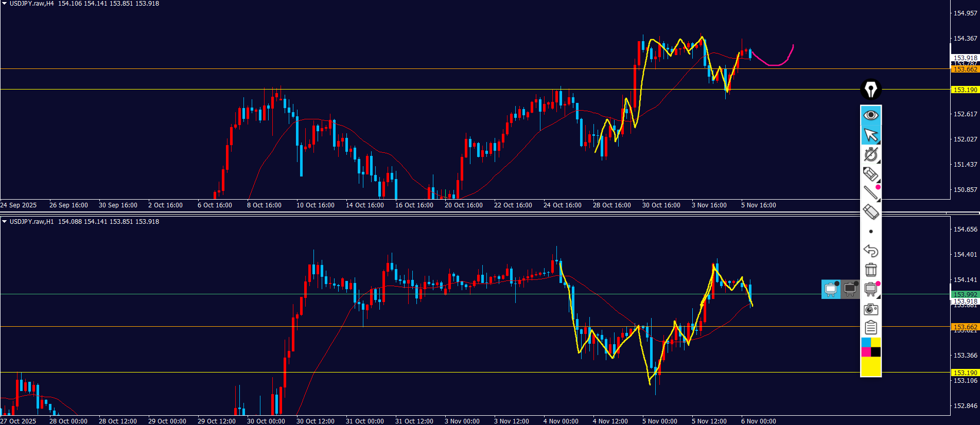Screen dimensions: 980x425
Task: Toggle the eye visibility button
Action: click(x=870, y=115)
